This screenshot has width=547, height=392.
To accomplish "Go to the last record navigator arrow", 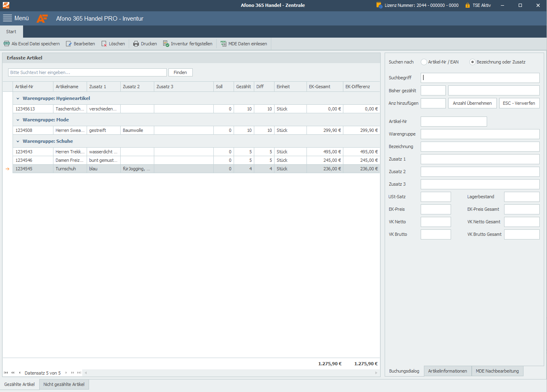I will click(79, 373).
